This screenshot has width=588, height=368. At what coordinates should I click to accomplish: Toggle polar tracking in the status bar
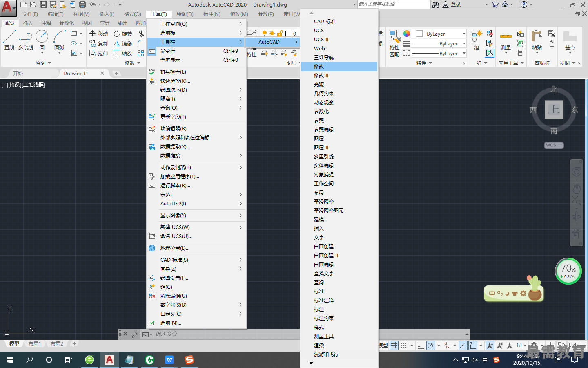pyautogui.click(x=430, y=346)
